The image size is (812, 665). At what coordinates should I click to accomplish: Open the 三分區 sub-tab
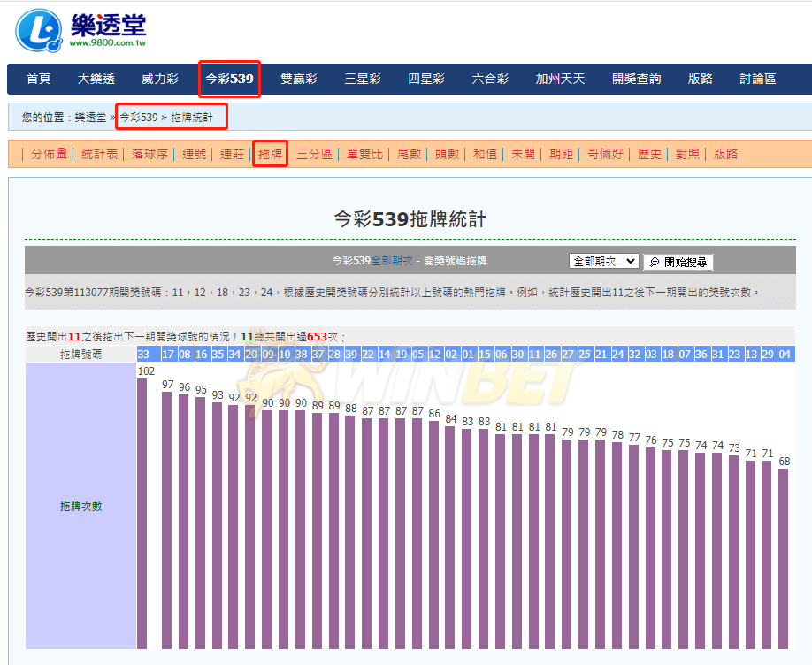[314, 154]
